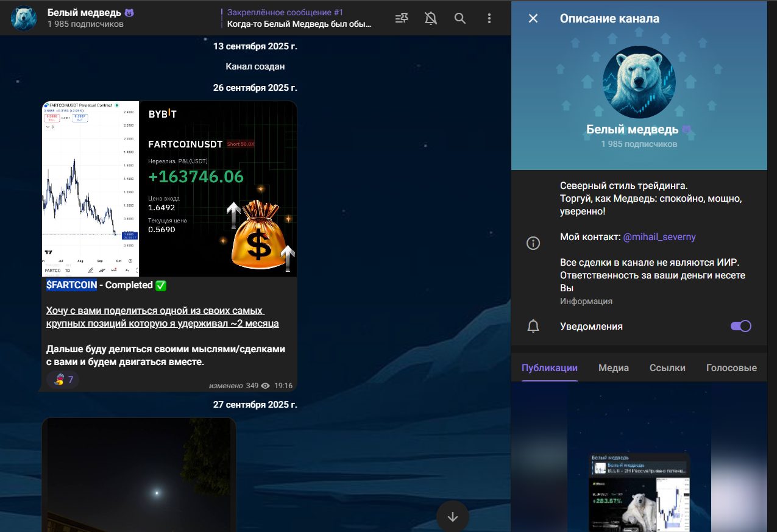
Task: Open the pinned message #1 banner
Action: pyautogui.click(x=299, y=18)
